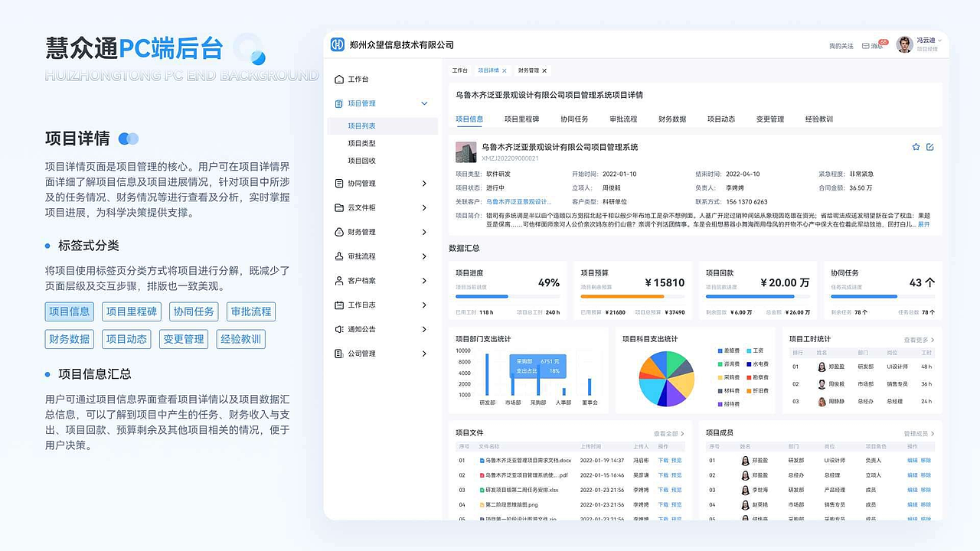980x551 pixels.
Task: Switch to the 工作台 page tab
Action: pos(459,70)
